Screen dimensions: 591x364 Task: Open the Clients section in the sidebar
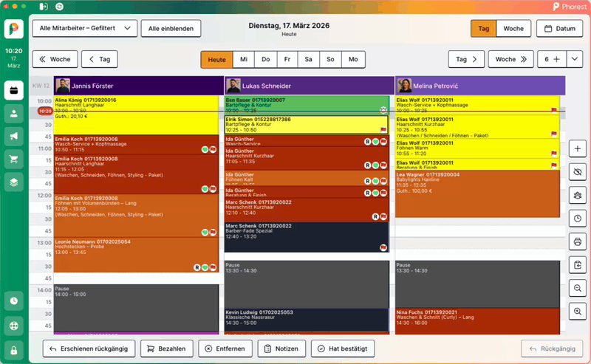[x=14, y=113]
